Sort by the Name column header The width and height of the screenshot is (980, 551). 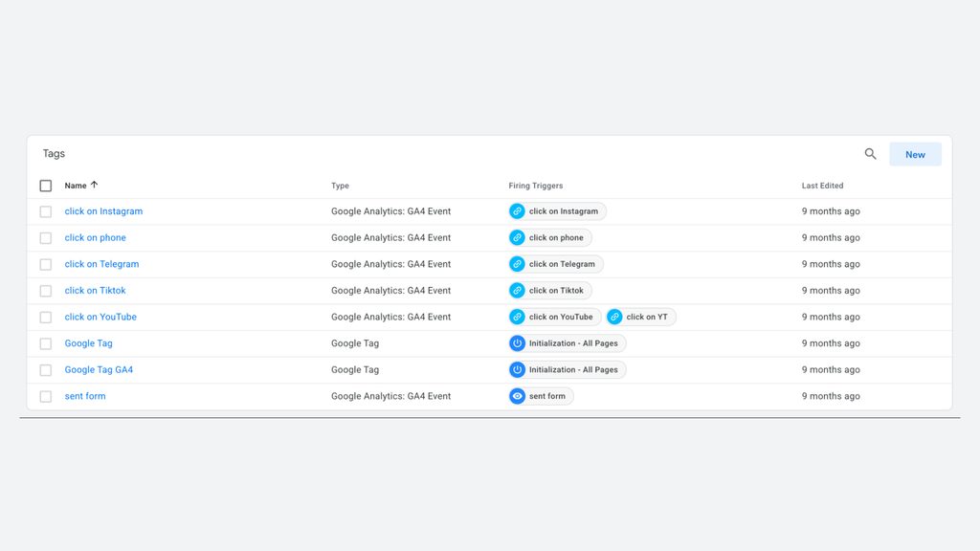point(76,186)
